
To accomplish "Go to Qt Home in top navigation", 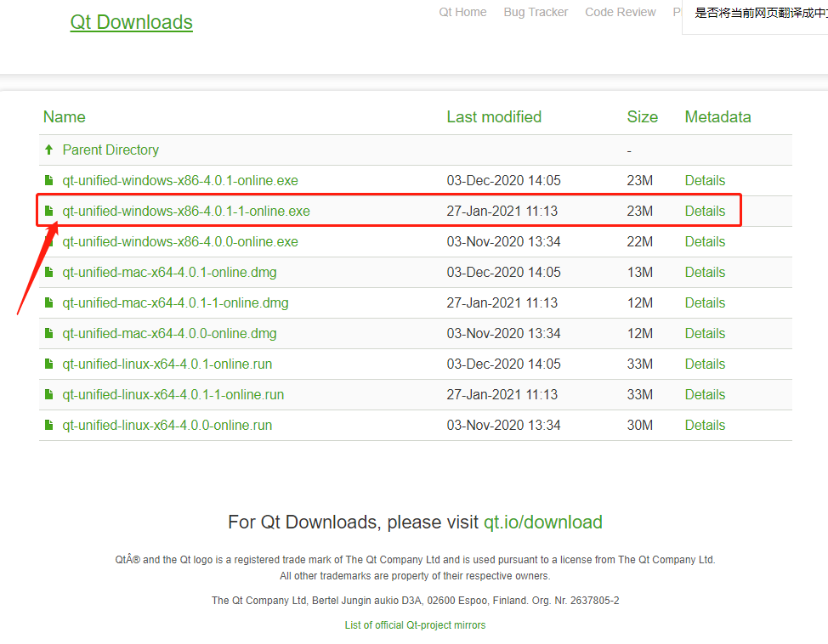I will (x=462, y=12).
